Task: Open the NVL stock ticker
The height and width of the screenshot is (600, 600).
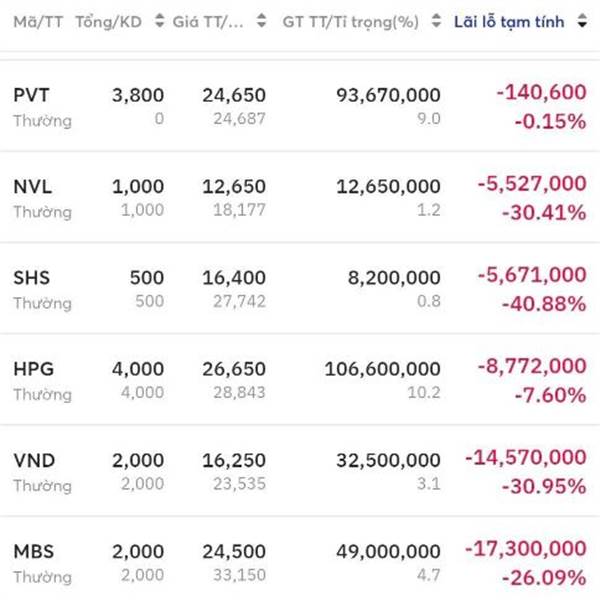Action: [32, 186]
